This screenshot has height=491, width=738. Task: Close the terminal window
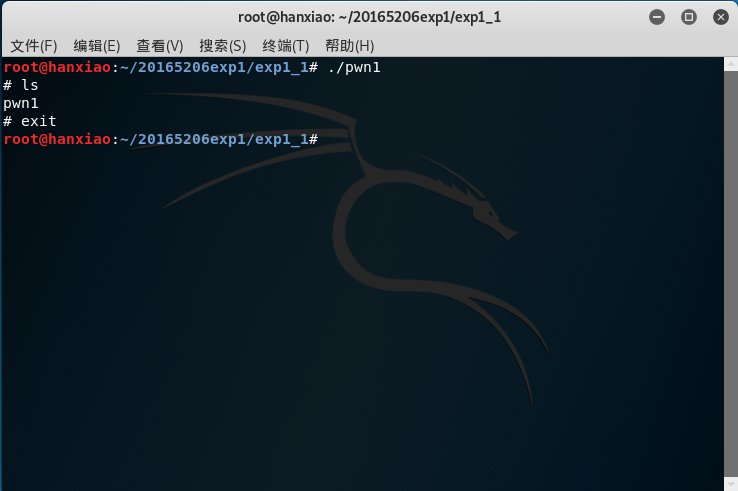721,17
